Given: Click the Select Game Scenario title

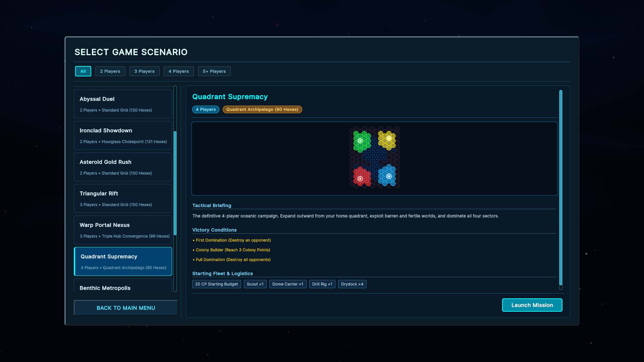Looking at the screenshot, I should pos(131,52).
